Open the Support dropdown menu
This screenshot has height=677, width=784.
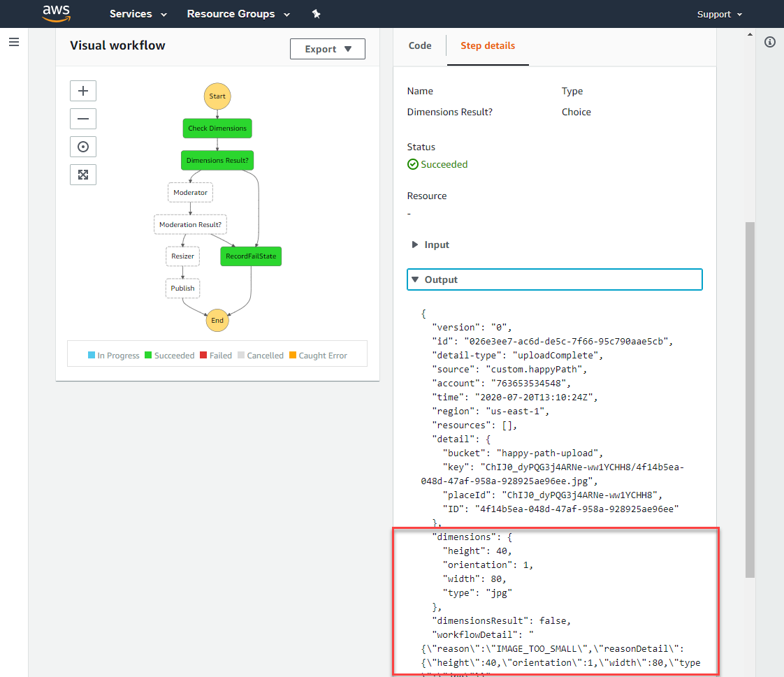720,15
